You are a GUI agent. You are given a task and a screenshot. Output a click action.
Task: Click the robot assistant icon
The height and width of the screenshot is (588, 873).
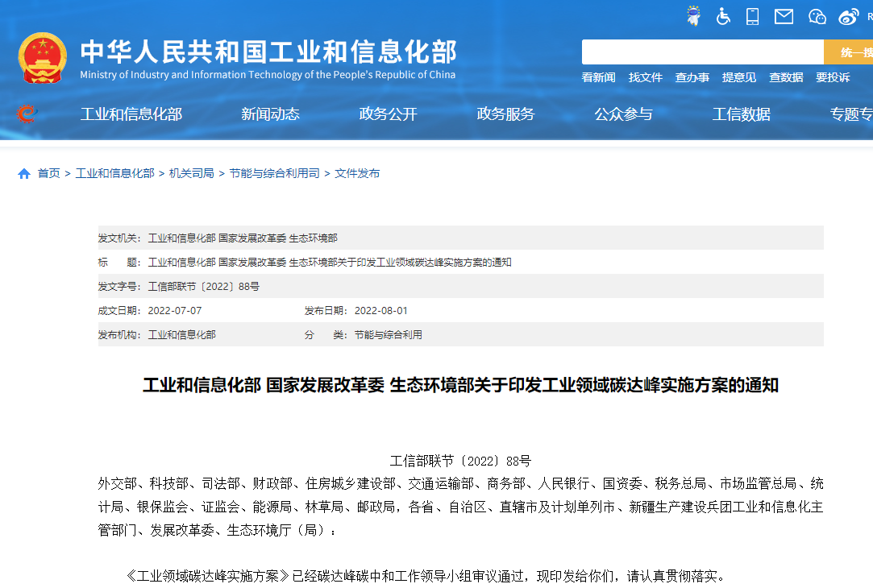coord(693,16)
